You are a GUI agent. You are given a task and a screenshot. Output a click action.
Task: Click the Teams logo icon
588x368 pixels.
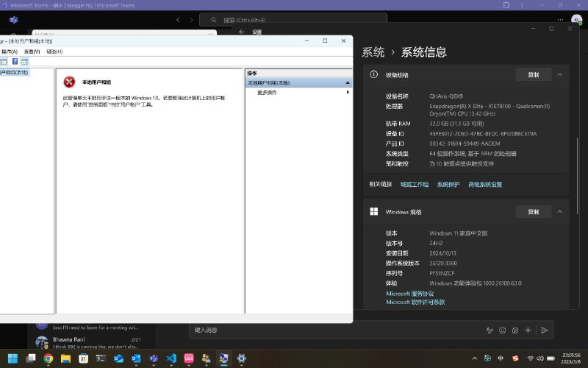pos(13,20)
